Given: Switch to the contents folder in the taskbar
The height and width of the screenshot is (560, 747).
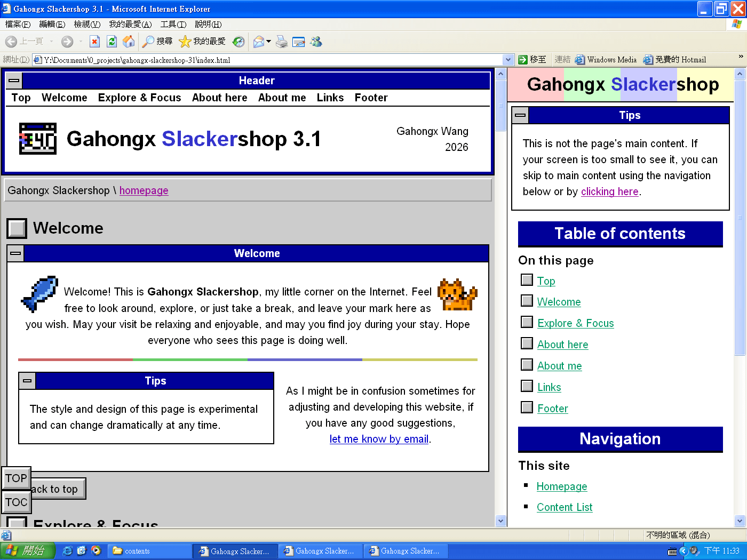Looking at the screenshot, I should click(149, 550).
